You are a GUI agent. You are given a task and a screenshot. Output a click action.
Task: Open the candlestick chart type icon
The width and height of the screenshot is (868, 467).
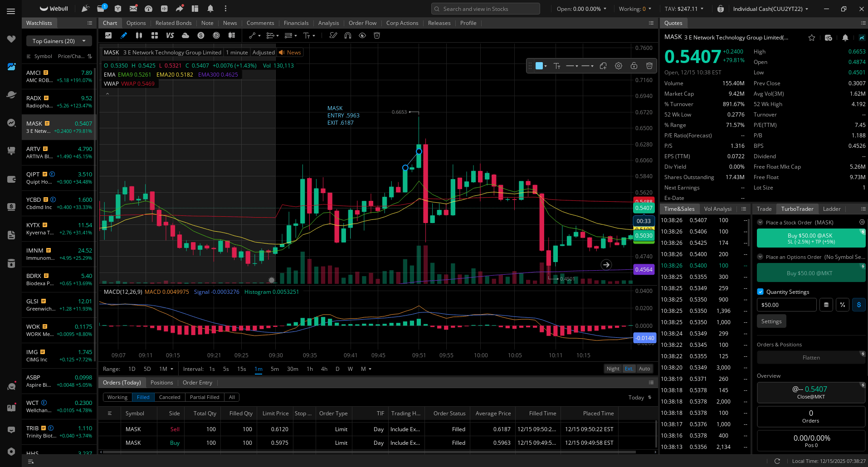click(x=139, y=35)
